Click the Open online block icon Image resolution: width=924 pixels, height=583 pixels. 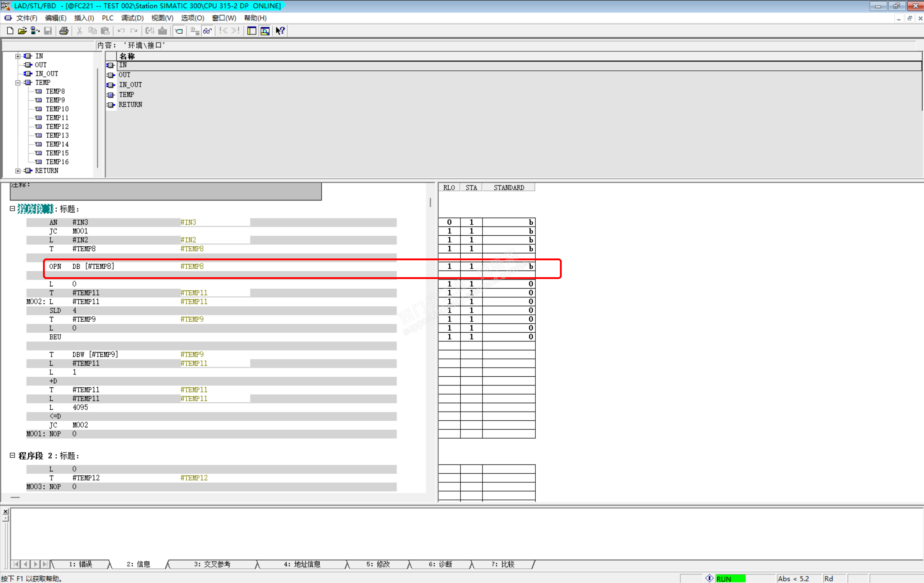35,31
